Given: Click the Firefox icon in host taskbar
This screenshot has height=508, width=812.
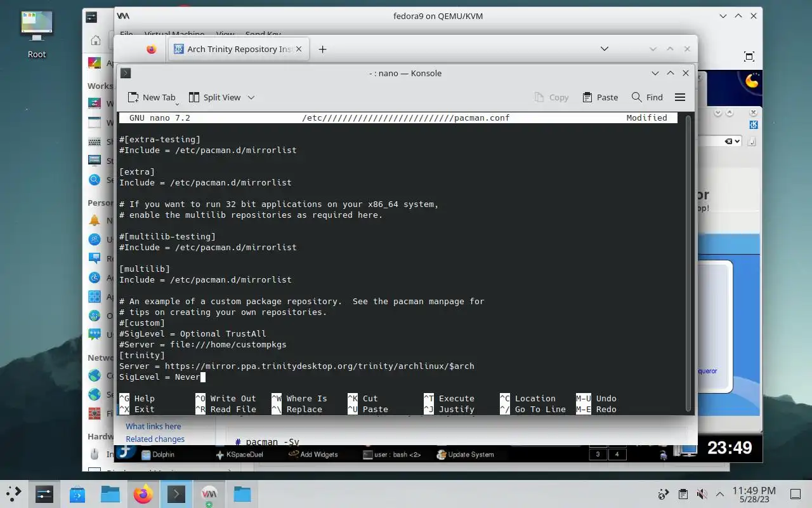Looking at the screenshot, I should 143,494.
